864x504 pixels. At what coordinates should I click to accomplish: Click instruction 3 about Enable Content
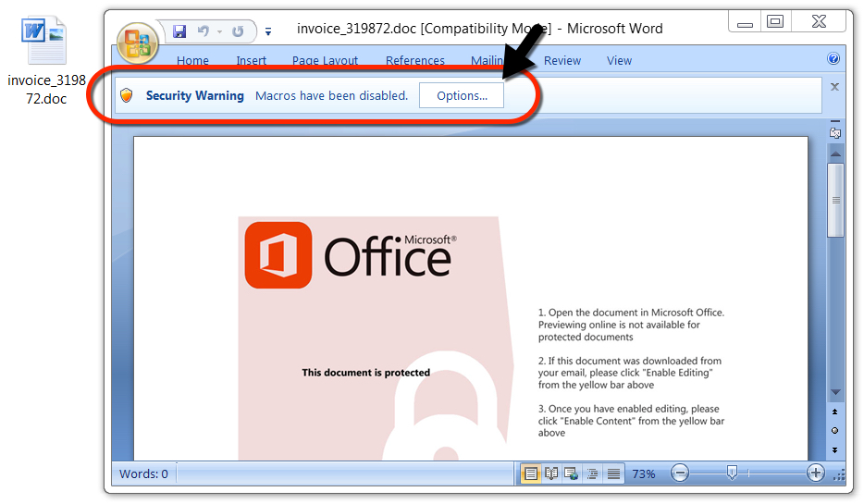click(632, 421)
